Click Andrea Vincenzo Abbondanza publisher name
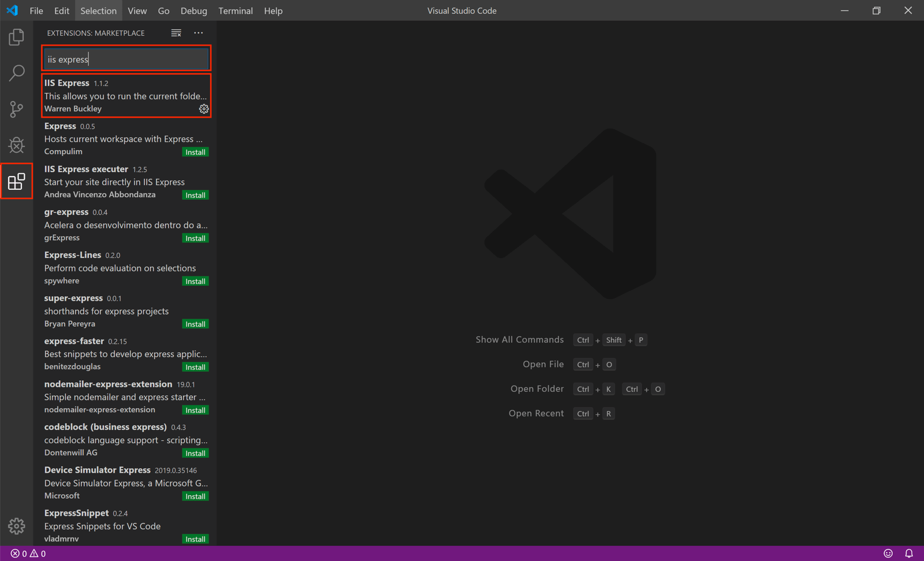The width and height of the screenshot is (924, 561). point(100,195)
